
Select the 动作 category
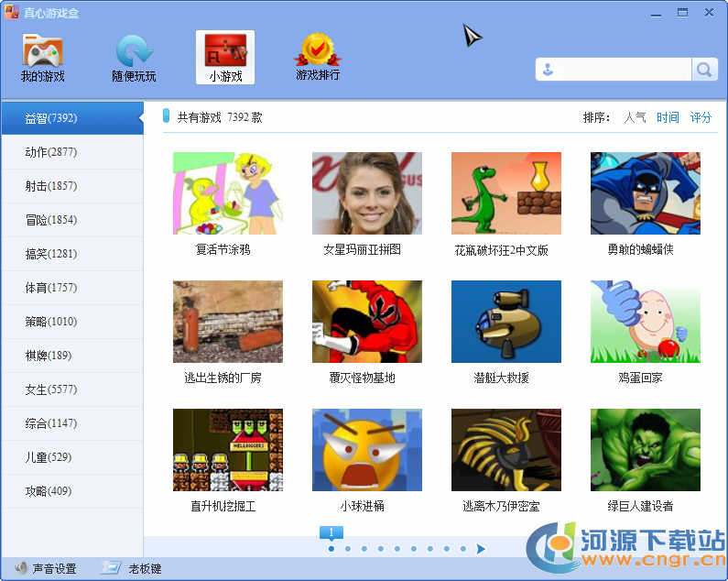(x=51, y=152)
